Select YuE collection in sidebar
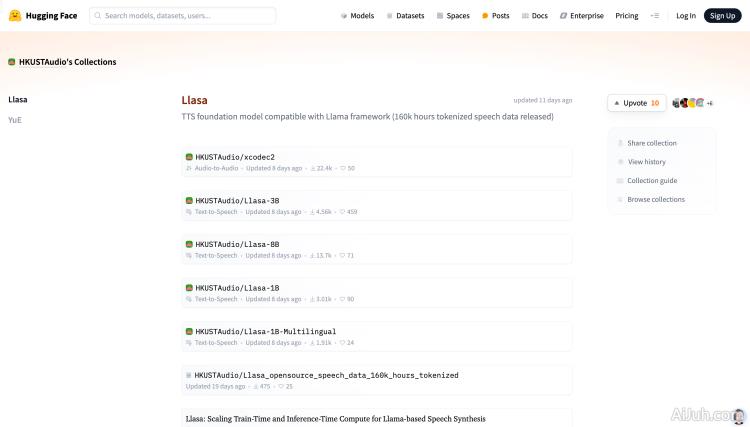 click(15, 120)
